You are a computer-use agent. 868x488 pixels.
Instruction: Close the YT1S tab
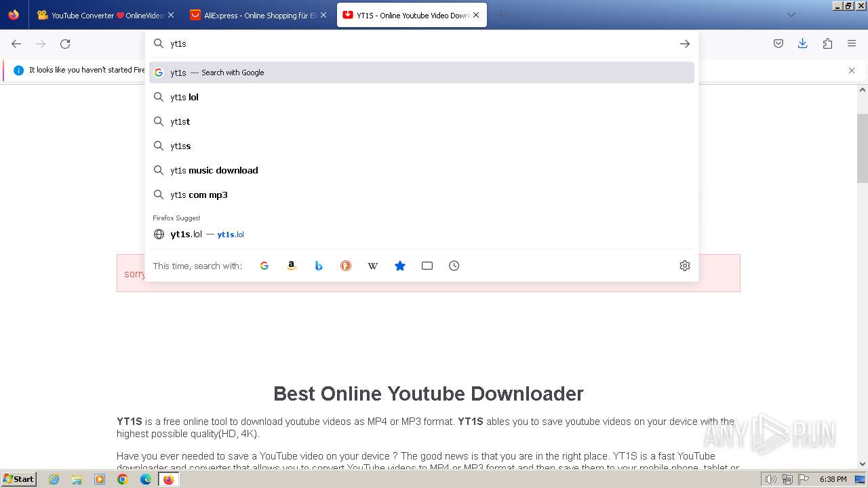click(476, 15)
